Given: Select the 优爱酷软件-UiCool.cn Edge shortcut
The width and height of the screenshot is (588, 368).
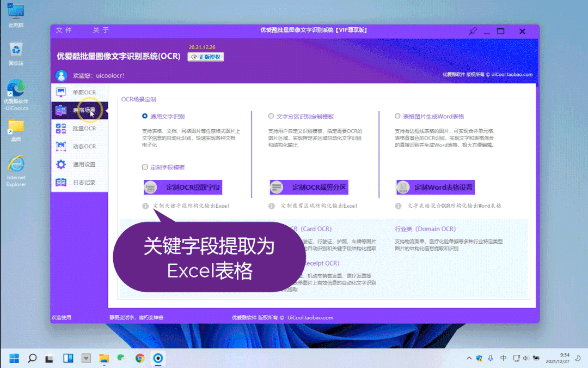Looking at the screenshot, I should click(16, 95).
